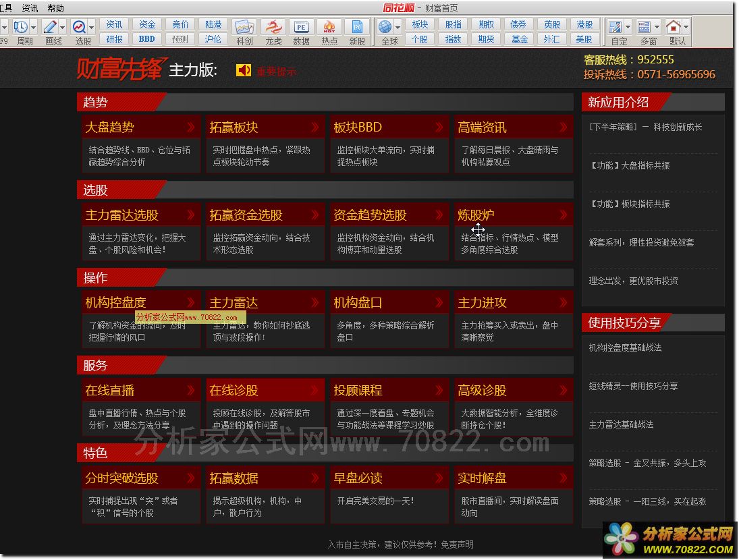
Task: Open the 资金趋势选股 card
Action: (389, 231)
